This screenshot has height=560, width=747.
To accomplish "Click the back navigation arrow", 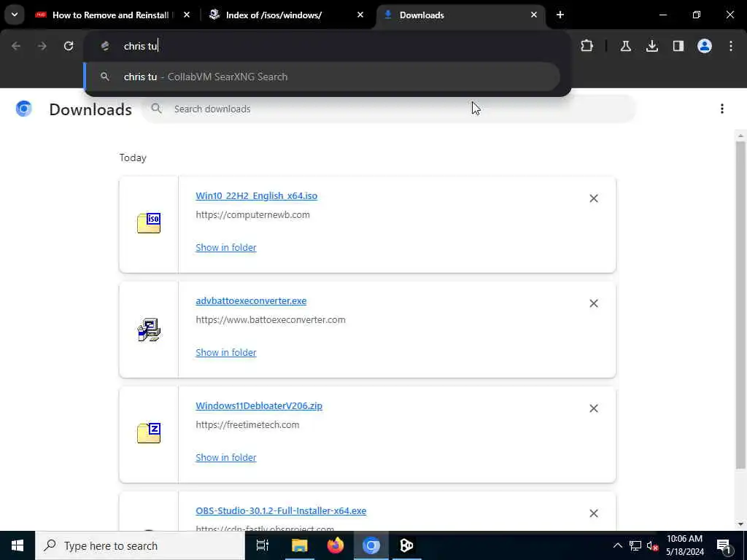I will pyautogui.click(x=16, y=46).
